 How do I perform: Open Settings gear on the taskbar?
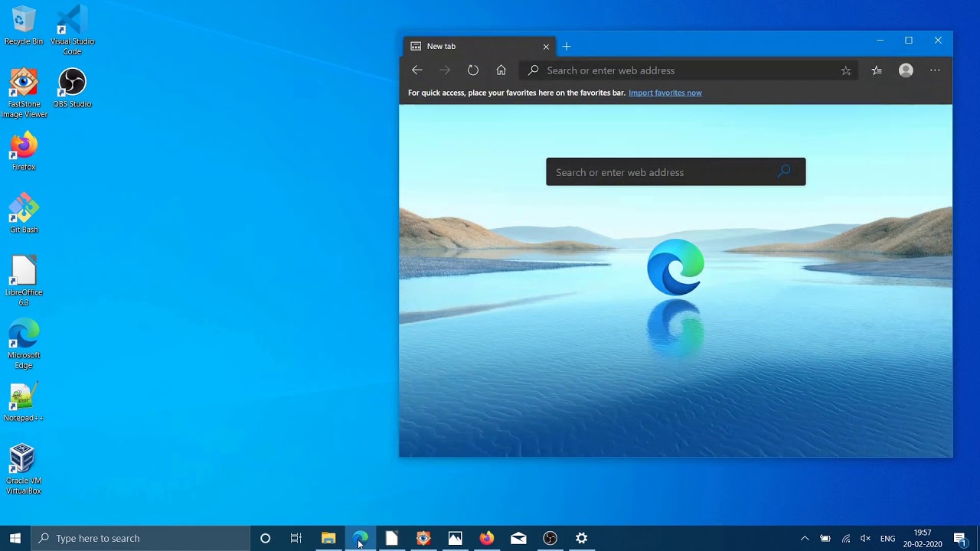[582, 538]
